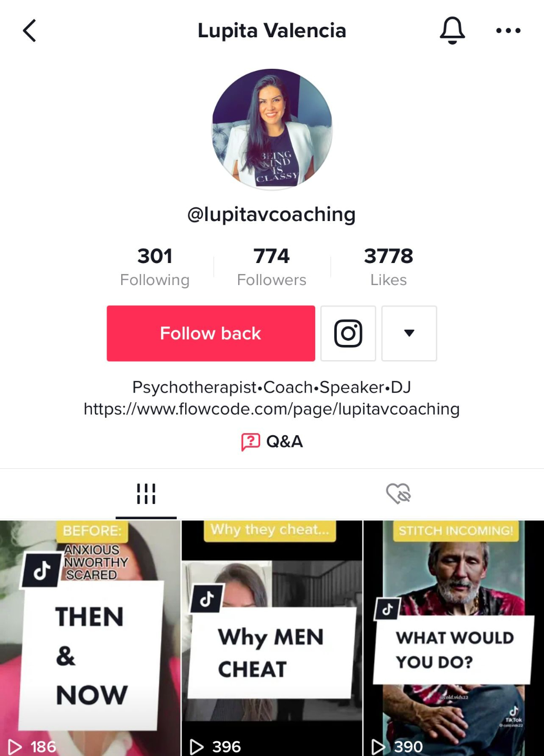View the 774 Followers list
Image resolution: width=544 pixels, height=756 pixels.
(x=272, y=267)
